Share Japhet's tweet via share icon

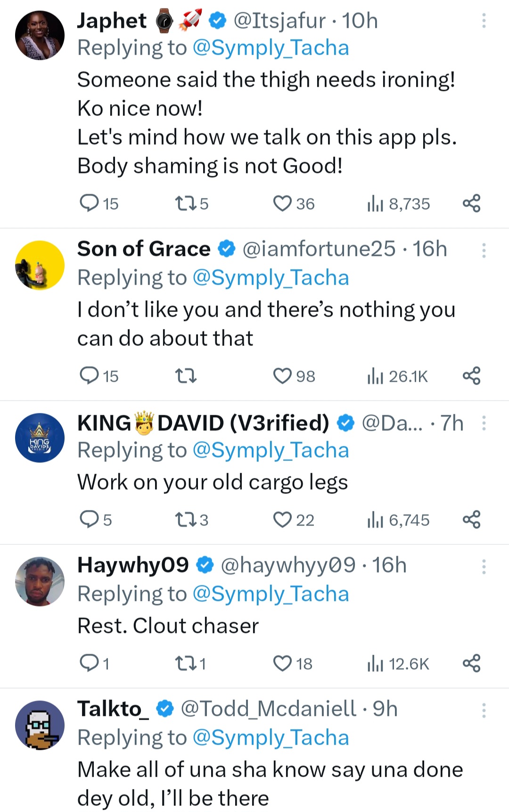coord(471,203)
